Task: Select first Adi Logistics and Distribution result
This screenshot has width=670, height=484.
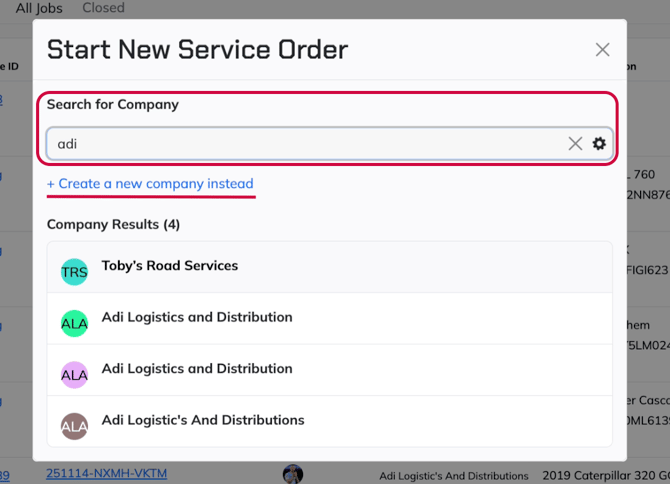Action: point(197,318)
